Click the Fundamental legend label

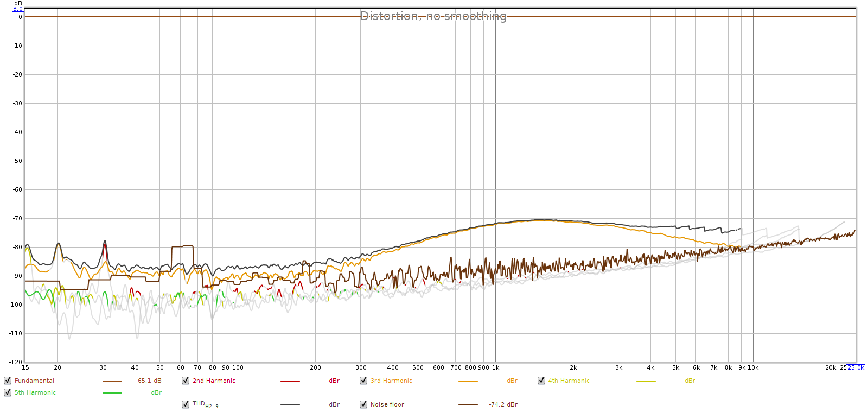[34, 381]
